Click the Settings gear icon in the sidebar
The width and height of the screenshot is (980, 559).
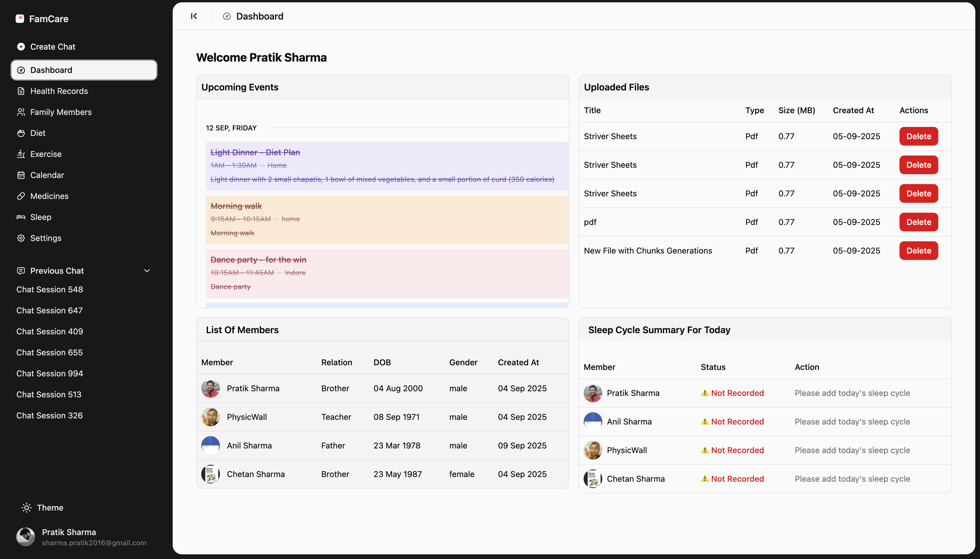coord(21,238)
